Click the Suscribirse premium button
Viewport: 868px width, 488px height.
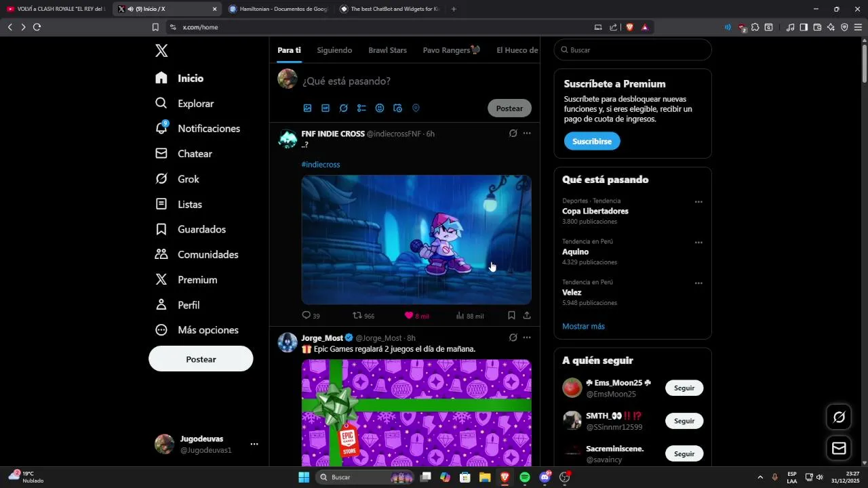592,142
